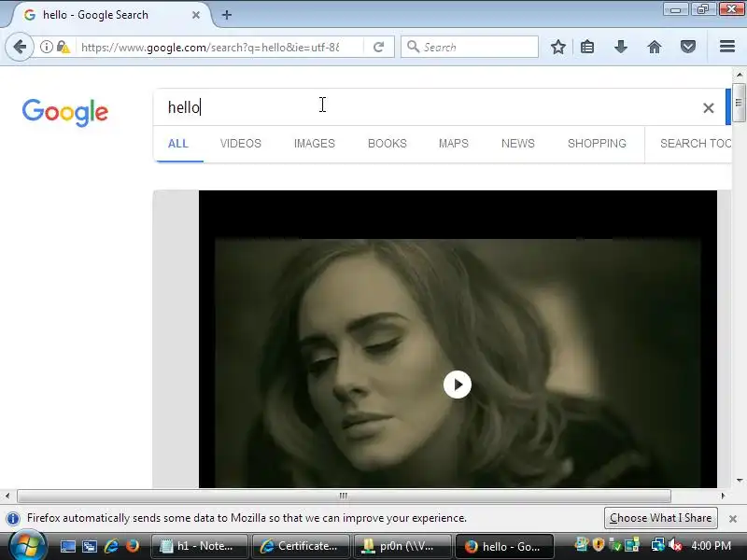Open SEARCH TOOLS options
The width and height of the screenshot is (747, 560).
coord(696,144)
